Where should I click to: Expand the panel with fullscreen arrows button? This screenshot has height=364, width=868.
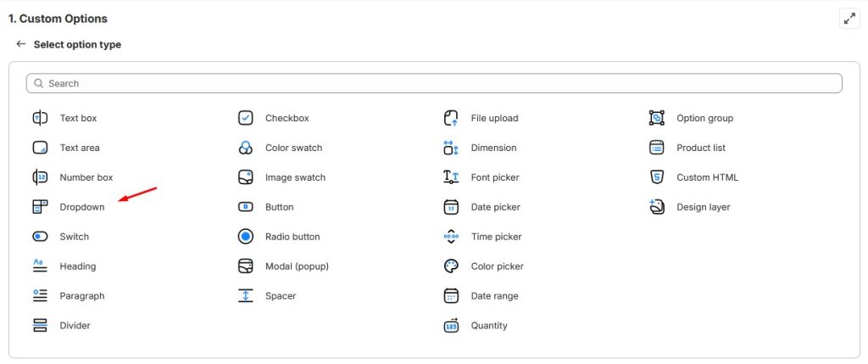pos(849,19)
